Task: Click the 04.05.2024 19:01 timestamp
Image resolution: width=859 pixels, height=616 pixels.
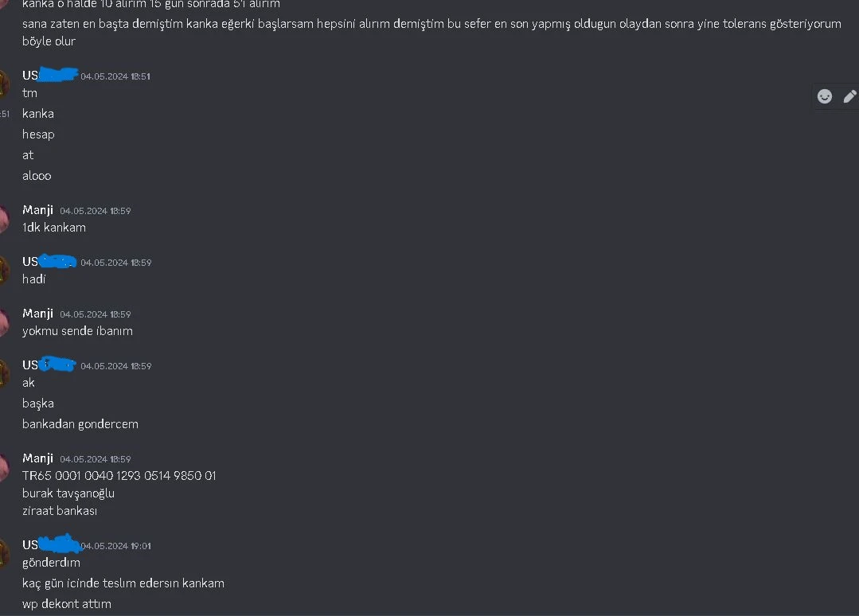Action: tap(115, 546)
